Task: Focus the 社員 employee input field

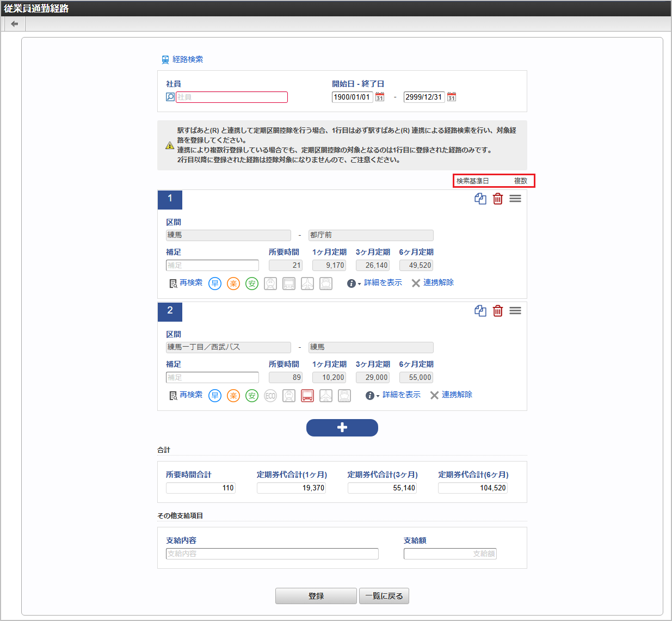Action: 232,97
